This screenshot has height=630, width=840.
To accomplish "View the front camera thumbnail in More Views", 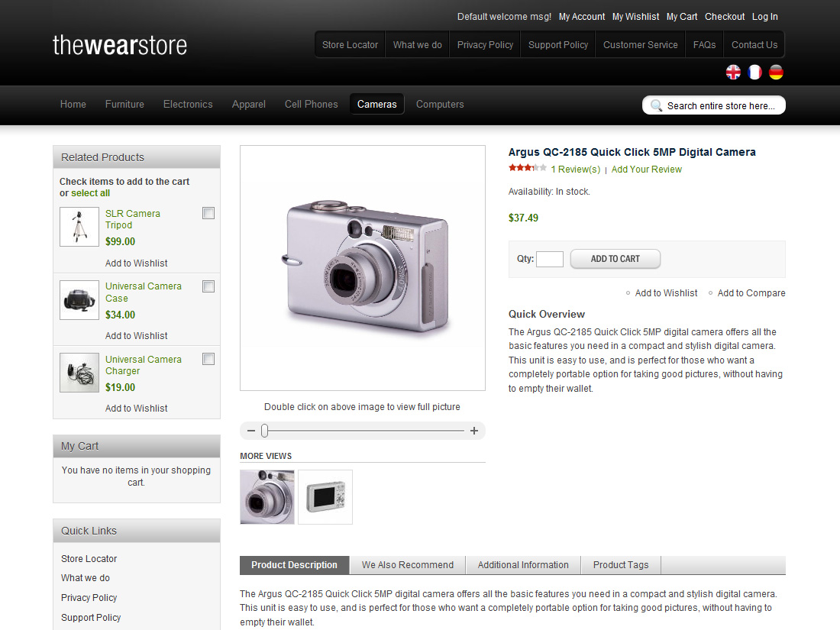I will [267, 497].
